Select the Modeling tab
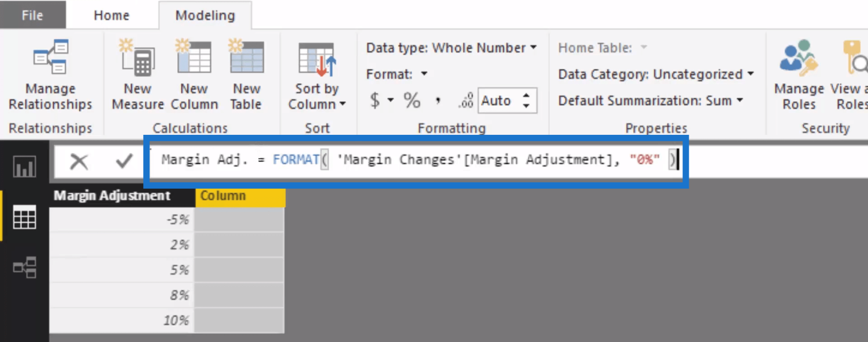 point(205,15)
